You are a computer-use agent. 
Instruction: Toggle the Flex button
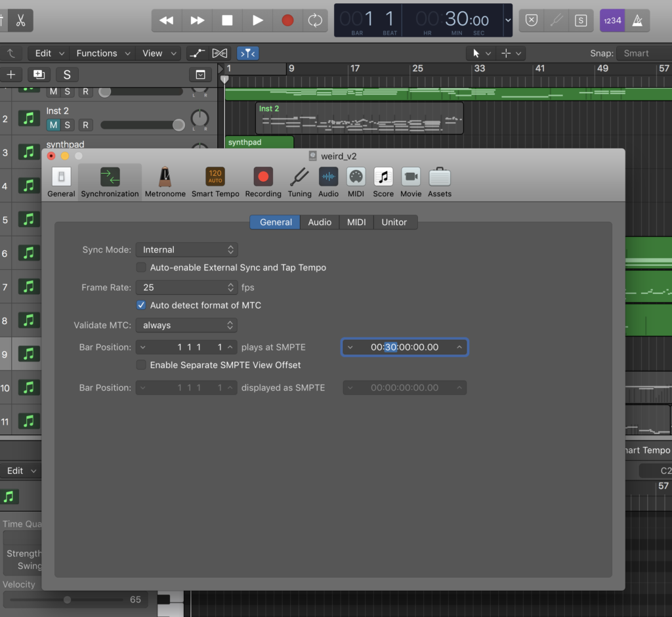pos(220,53)
